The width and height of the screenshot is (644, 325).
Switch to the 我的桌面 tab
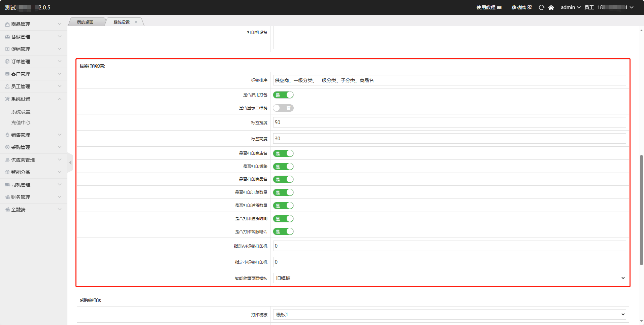click(85, 22)
